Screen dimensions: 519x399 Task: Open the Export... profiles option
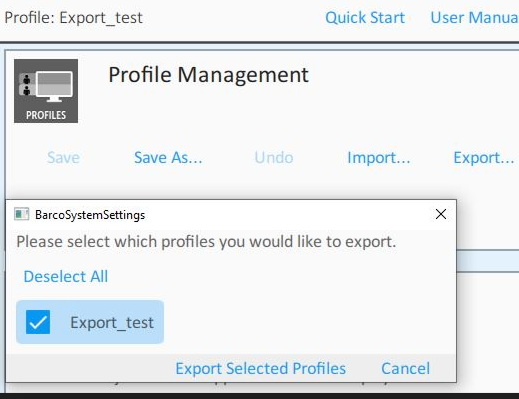(484, 157)
